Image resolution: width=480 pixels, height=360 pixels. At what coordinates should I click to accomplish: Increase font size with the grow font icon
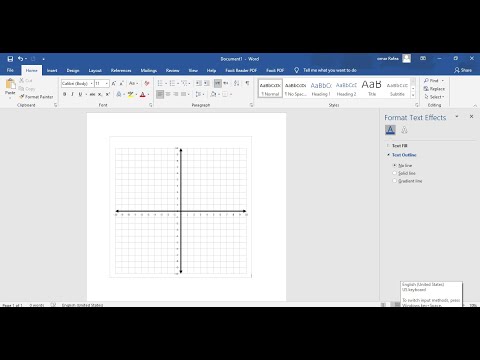pos(114,83)
